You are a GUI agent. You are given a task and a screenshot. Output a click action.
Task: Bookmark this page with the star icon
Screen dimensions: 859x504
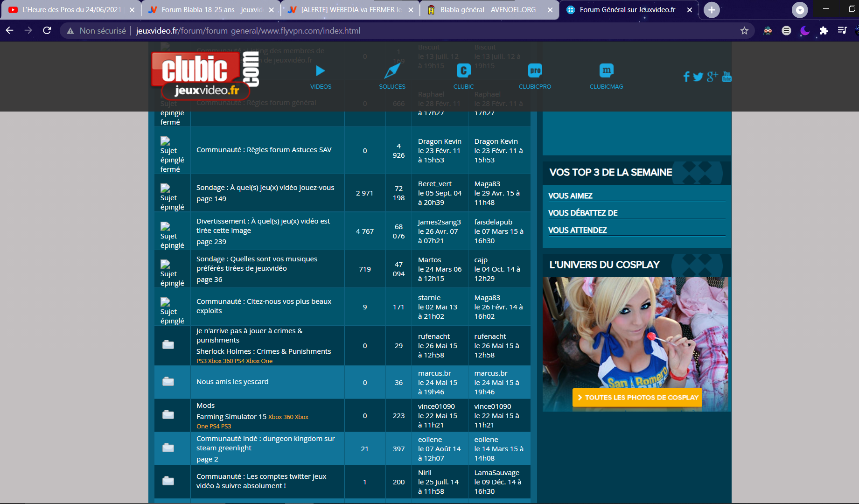tap(744, 31)
